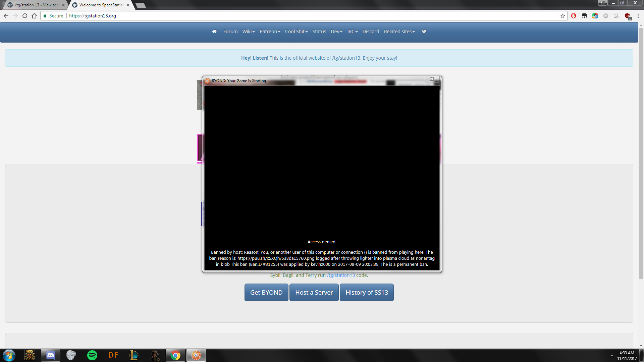
Task: Click the History of SS13 button
Action: pyautogui.click(x=367, y=293)
